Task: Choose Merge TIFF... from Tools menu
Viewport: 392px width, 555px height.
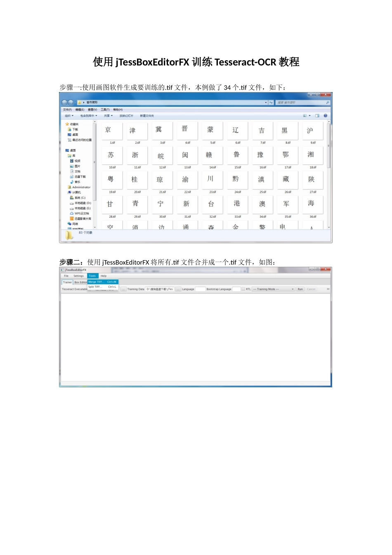Action: coord(103,282)
